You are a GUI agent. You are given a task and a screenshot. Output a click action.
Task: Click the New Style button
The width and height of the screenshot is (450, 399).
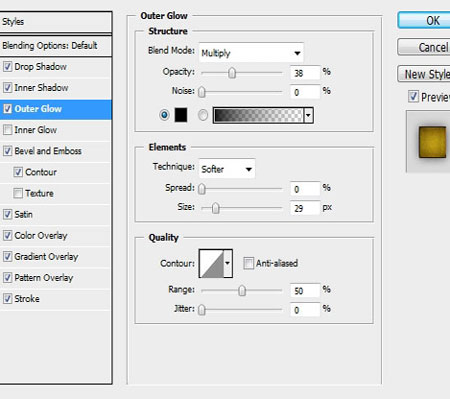[x=424, y=74]
